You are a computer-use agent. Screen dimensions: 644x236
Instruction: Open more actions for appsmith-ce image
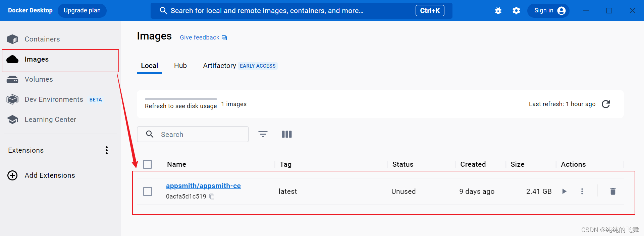pos(582,191)
